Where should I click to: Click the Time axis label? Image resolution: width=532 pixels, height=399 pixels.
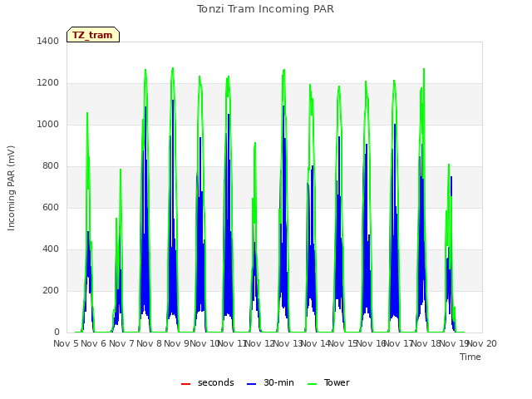[x=470, y=357]
